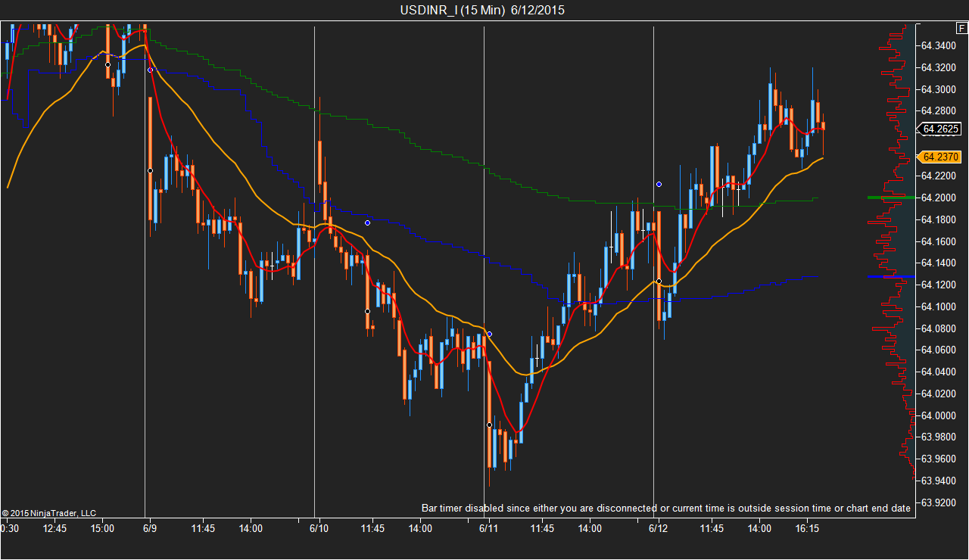The width and height of the screenshot is (969, 560).
Task: Click the 63.9800 price axis label
Action: (x=939, y=437)
